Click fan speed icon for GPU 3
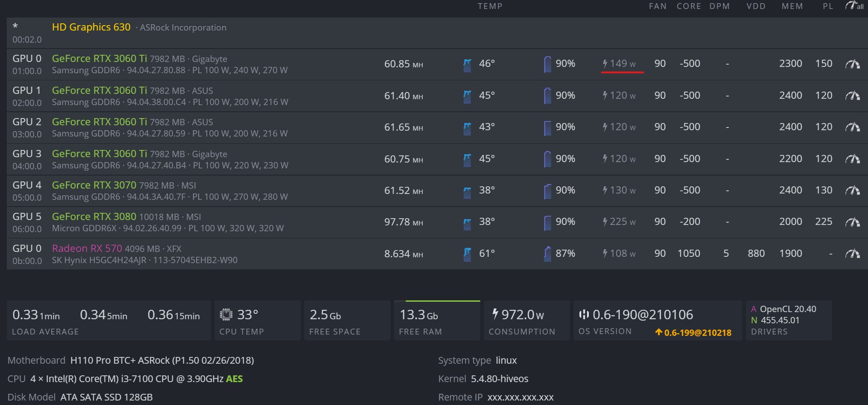 [547, 159]
